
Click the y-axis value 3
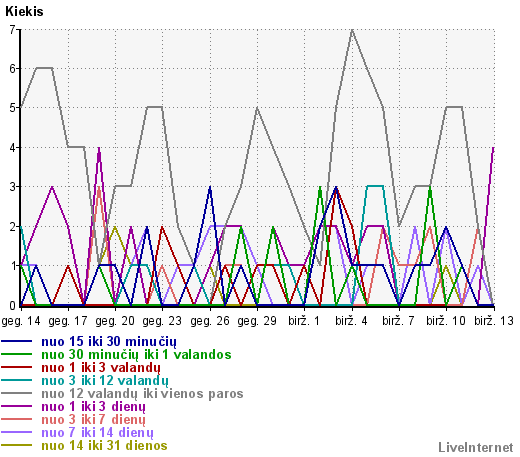click(12, 187)
